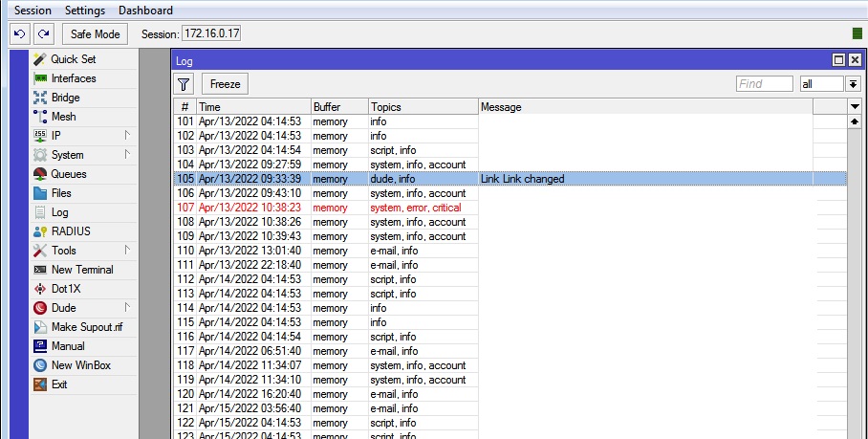Viewport: 868px width, 439px height.
Task: Open Quick Set wand icon
Action: [x=40, y=59]
